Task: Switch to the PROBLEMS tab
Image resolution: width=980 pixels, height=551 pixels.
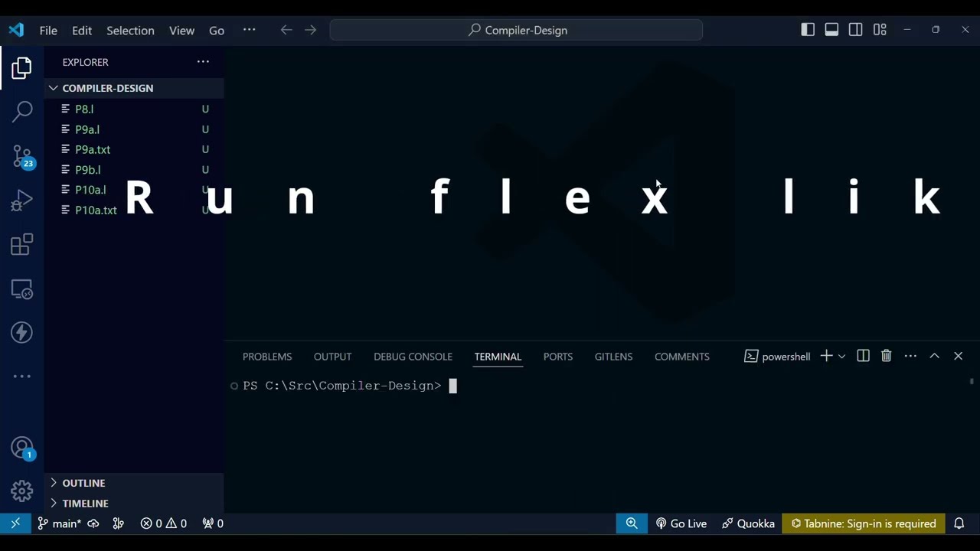Action: pos(267,357)
